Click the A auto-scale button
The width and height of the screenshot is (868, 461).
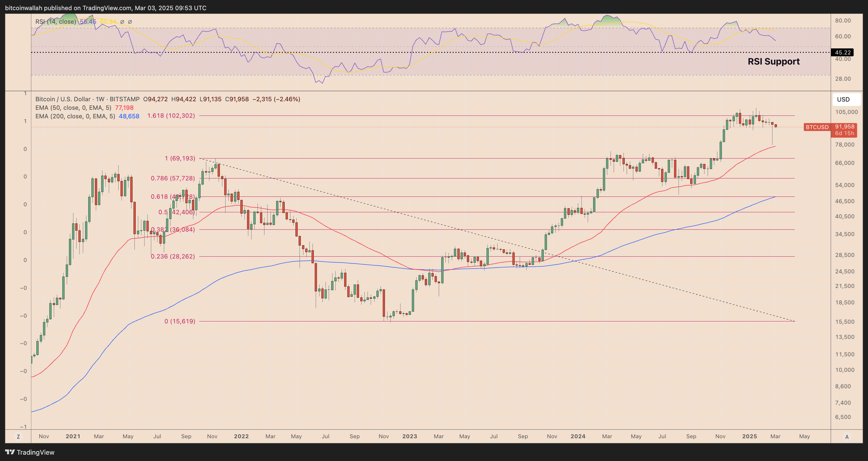click(x=847, y=436)
